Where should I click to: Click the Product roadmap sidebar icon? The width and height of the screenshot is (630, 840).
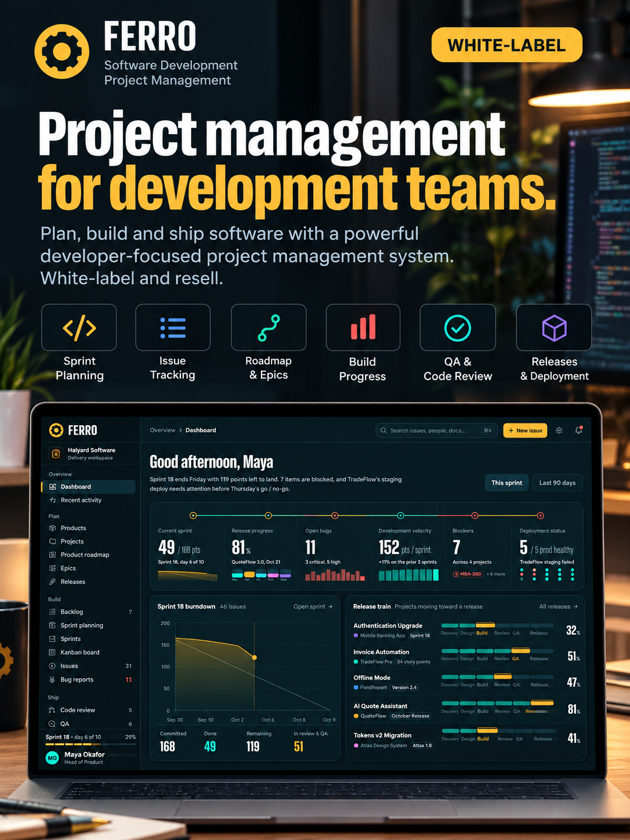(53, 555)
